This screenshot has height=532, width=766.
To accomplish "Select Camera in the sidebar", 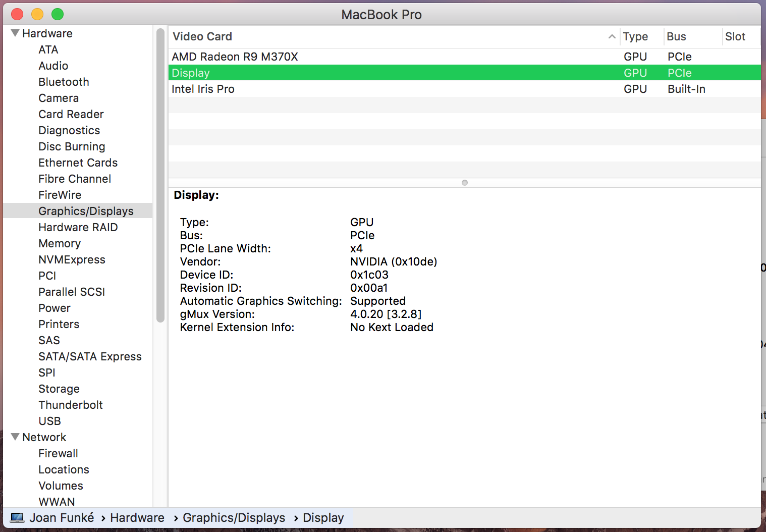I will [59, 98].
